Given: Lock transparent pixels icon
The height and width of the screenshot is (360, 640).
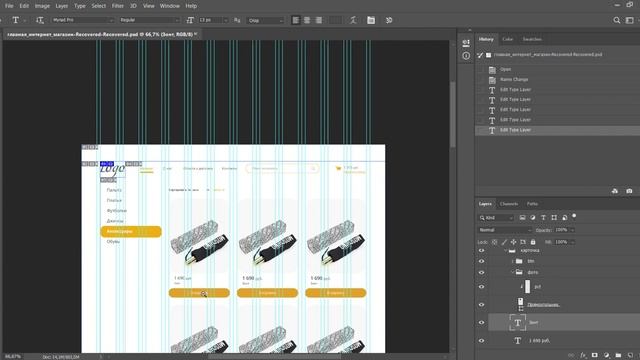Looking at the screenshot, I should (x=494, y=242).
